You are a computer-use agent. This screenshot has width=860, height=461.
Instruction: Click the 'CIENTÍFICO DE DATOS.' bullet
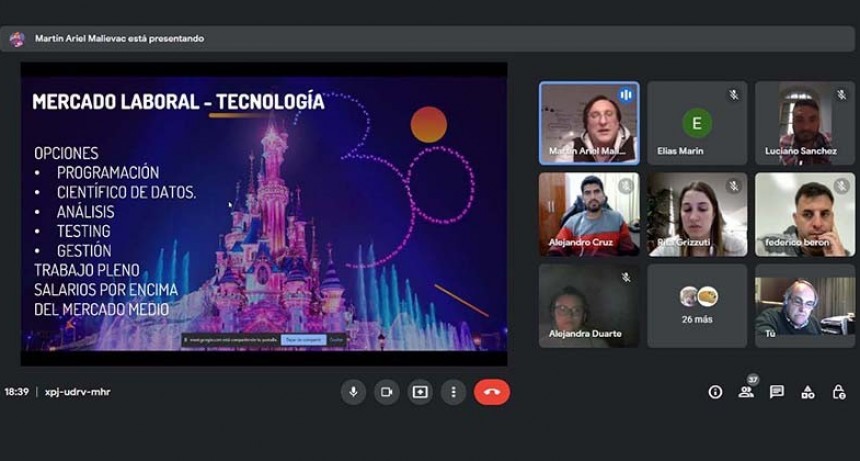126,192
